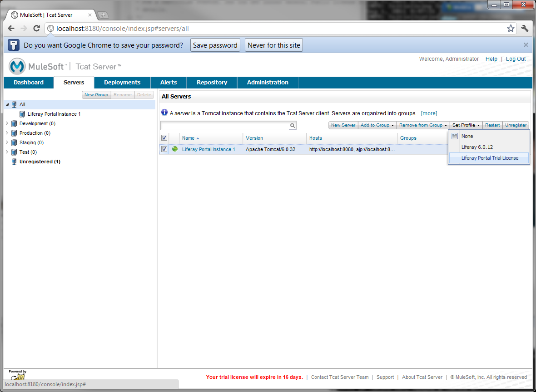This screenshot has height=392, width=536.
Task: Switch to the Dashboard tab
Action: click(29, 82)
